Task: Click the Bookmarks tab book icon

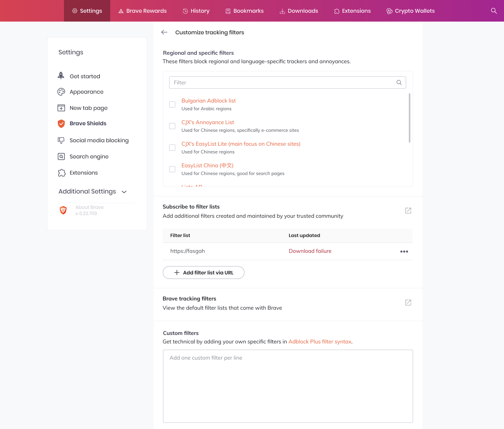Action: [x=228, y=11]
